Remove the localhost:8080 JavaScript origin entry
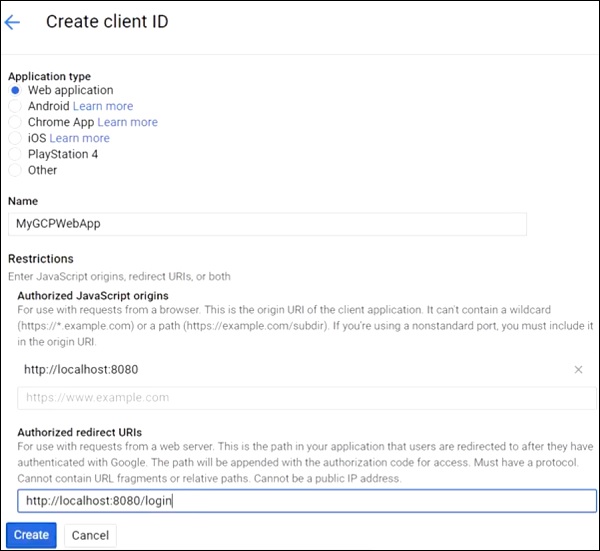 pyautogui.click(x=578, y=370)
